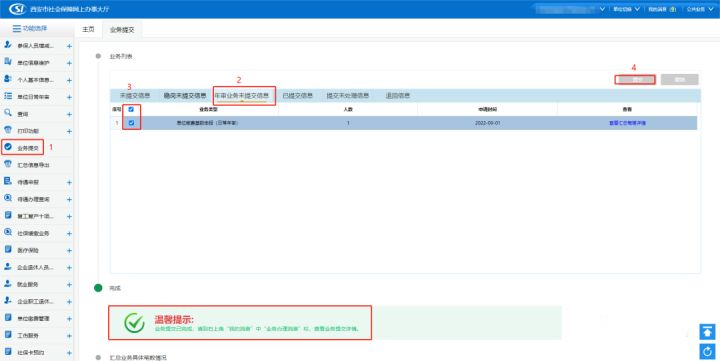Switch to the 未提交信息 tab
Image resolution: width=720 pixels, height=361 pixels.
point(135,96)
